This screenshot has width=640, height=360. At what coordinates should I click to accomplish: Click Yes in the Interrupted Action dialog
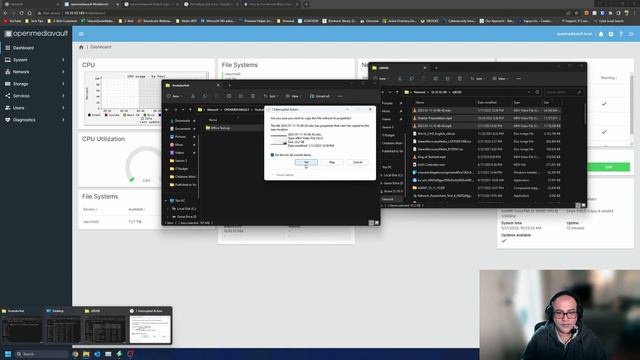pyautogui.click(x=306, y=162)
